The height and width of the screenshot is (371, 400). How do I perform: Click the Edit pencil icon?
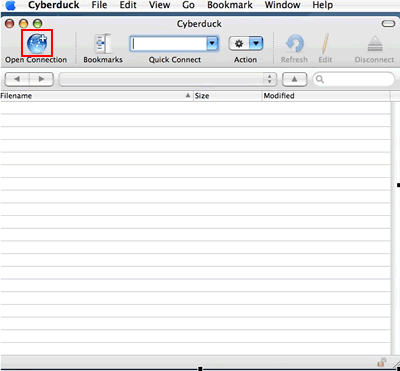(325, 44)
